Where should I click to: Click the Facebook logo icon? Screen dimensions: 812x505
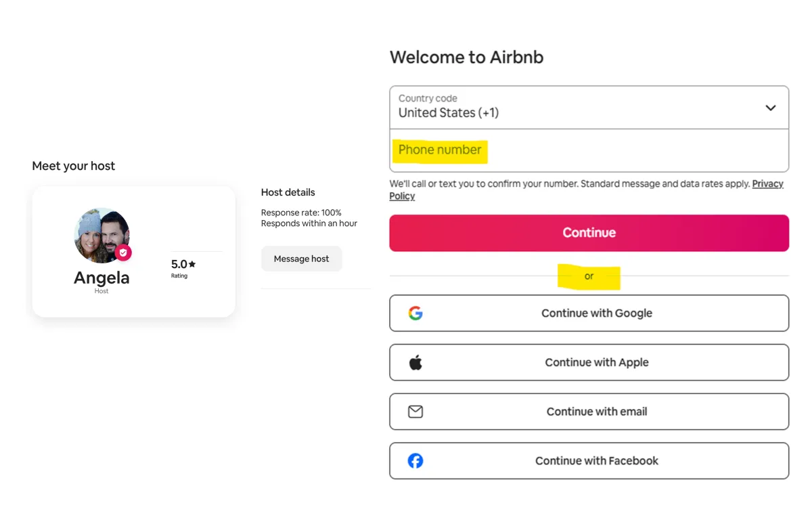(x=415, y=461)
